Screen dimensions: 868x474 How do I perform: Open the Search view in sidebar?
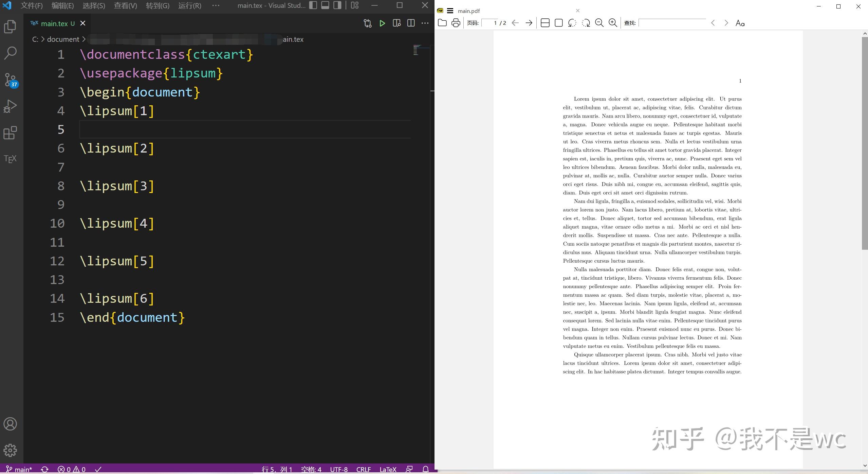(10, 53)
